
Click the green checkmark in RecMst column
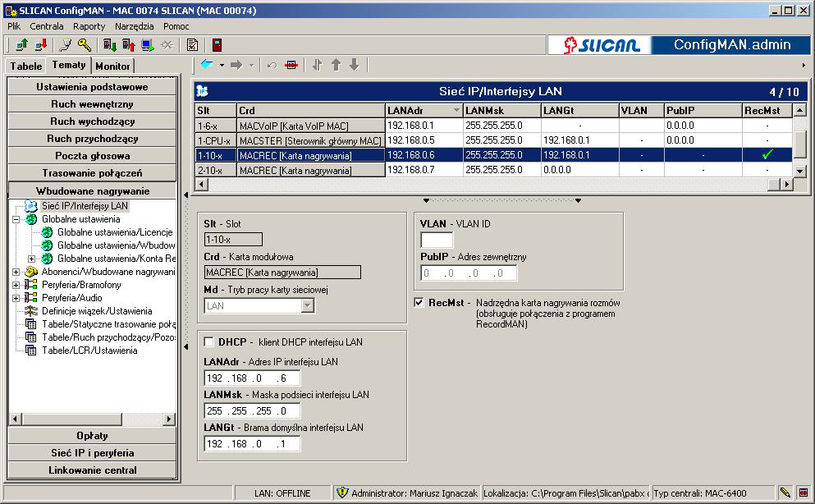pos(767,154)
